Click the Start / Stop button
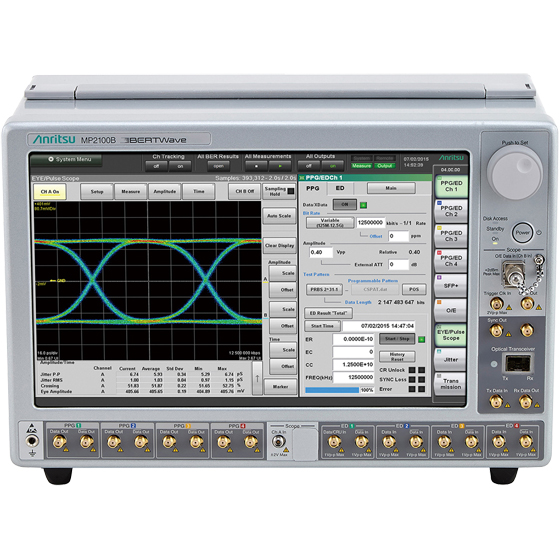The image size is (560, 560). [397, 339]
